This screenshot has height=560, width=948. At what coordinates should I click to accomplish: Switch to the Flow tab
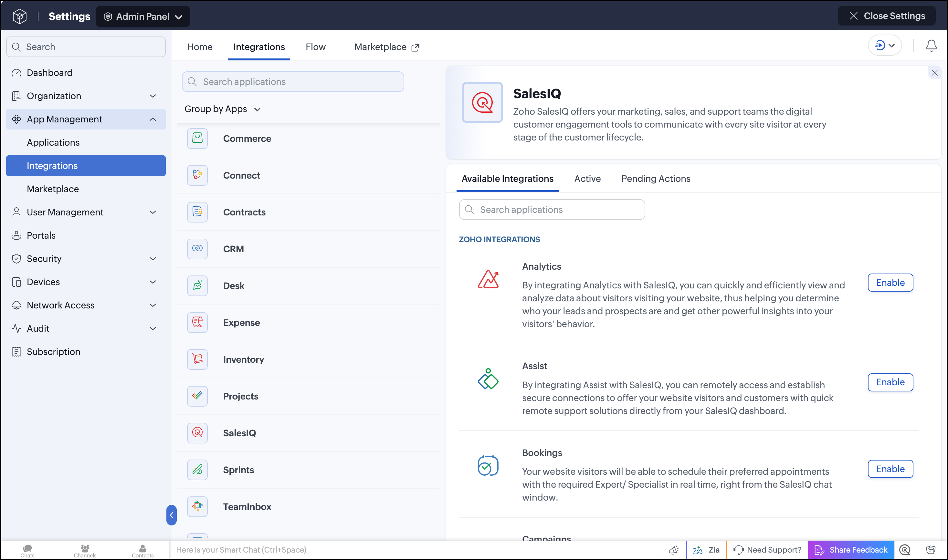click(x=316, y=47)
